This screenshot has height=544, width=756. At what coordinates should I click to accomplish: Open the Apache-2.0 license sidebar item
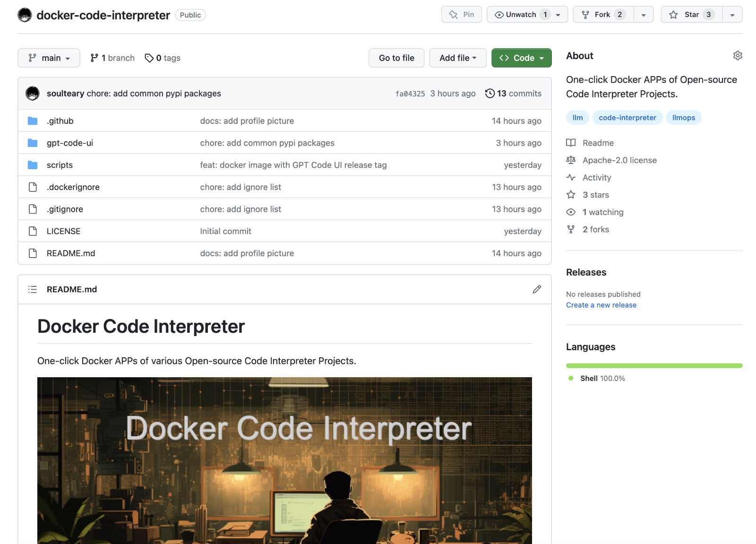click(611, 160)
